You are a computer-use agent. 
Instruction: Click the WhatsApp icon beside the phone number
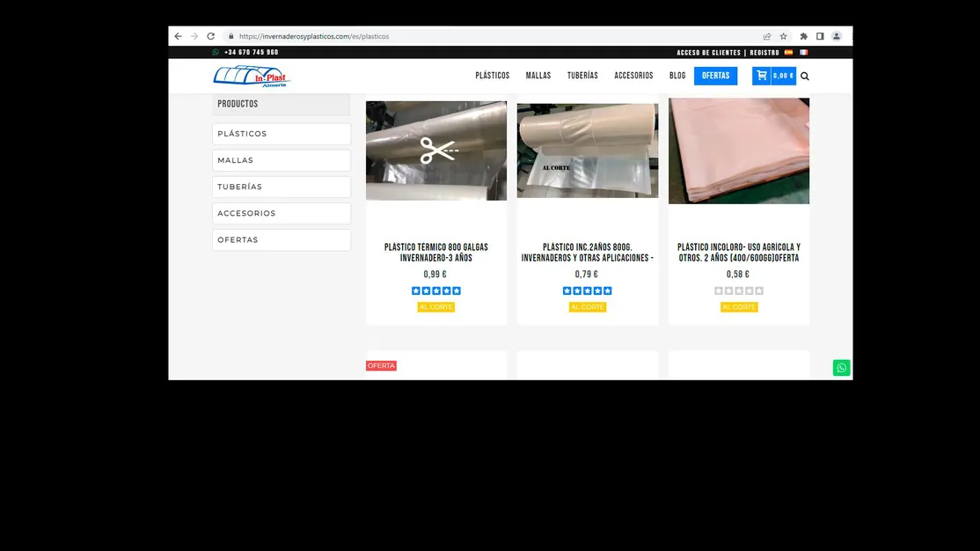point(216,53)
